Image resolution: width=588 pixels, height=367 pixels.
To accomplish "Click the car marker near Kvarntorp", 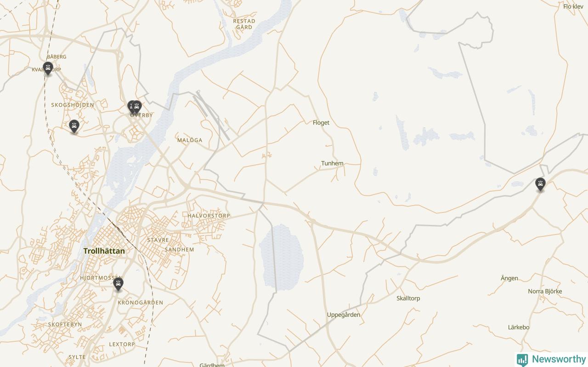I will 48,69.
